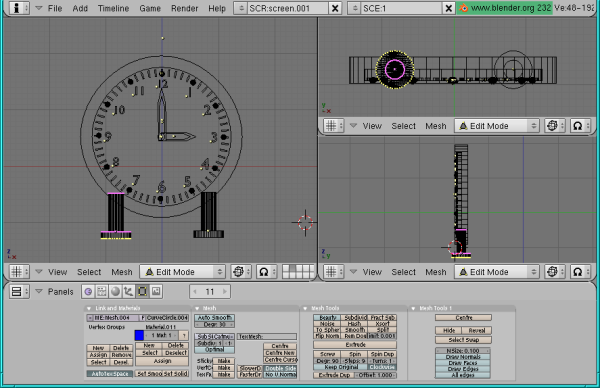Collapse the Link and Materials panel

(x=89, y=308)
